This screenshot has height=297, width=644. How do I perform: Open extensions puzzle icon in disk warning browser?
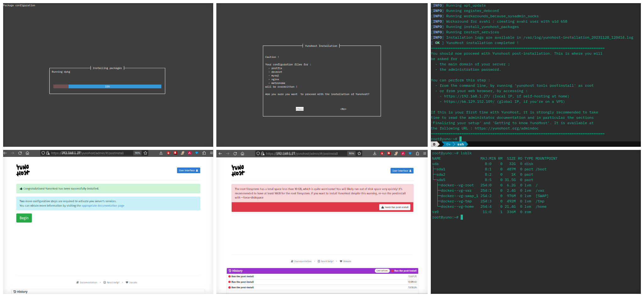417,153
